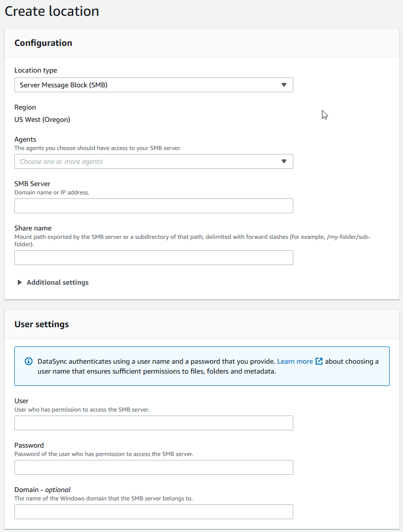
Task: Focus the Password input field
Action: pyautogui.click(x=154, y=467)
